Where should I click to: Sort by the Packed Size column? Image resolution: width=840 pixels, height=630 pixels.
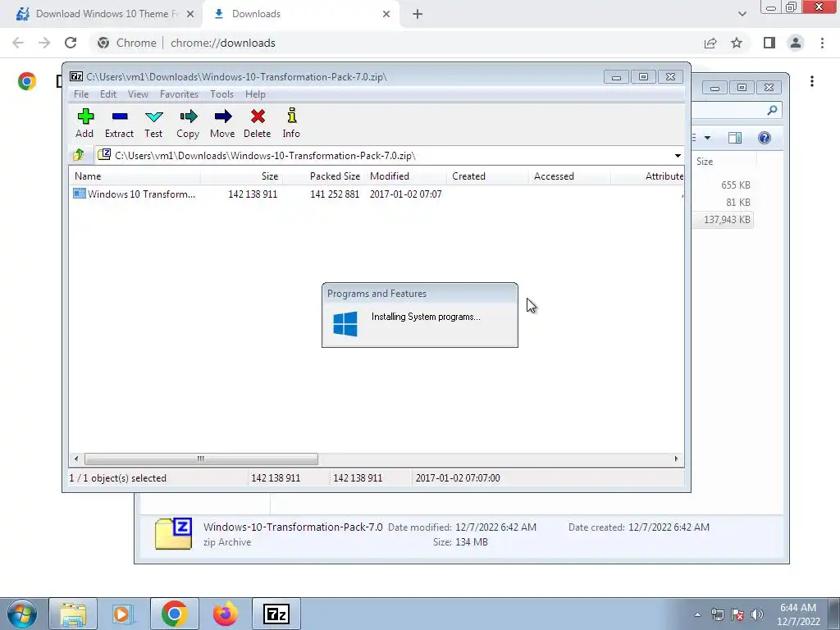point(323,176)
